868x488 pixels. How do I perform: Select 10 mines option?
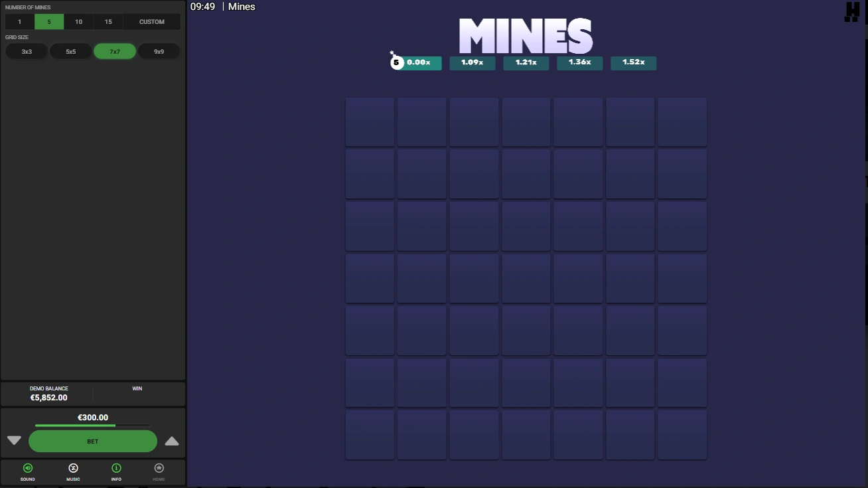[x=78, y=22]
